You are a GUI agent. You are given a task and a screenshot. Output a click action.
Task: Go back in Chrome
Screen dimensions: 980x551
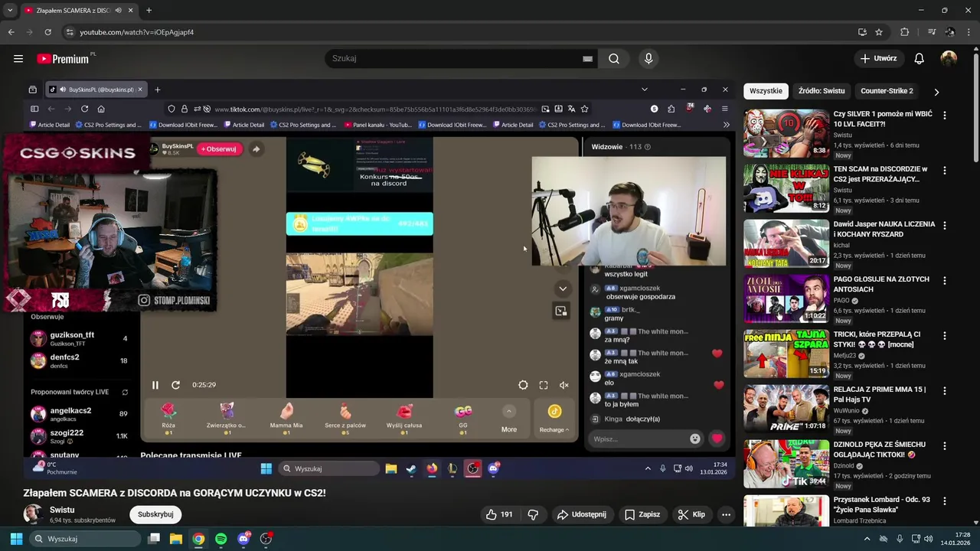point(11,32)
